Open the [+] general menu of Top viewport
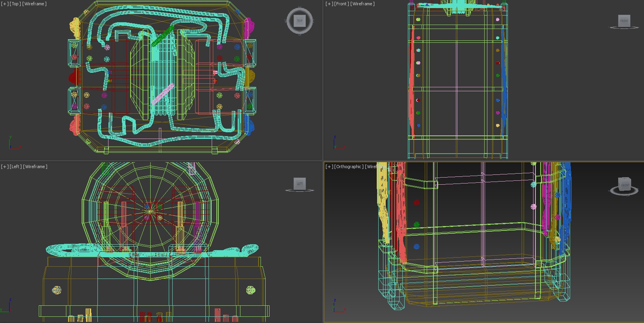644x323 pixels. [5, 4]
